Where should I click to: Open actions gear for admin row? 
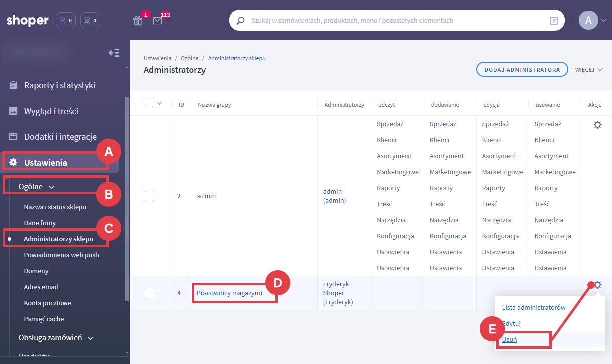tap(597, 125)
